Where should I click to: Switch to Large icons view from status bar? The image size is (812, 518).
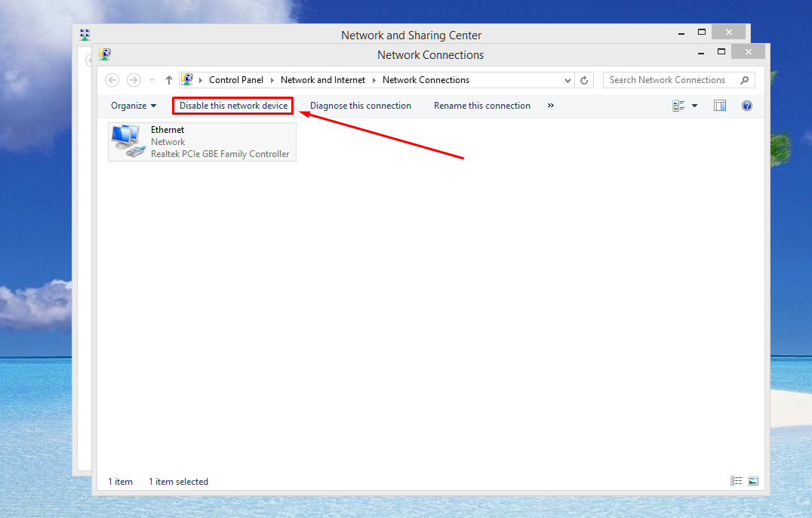point(753,481)
